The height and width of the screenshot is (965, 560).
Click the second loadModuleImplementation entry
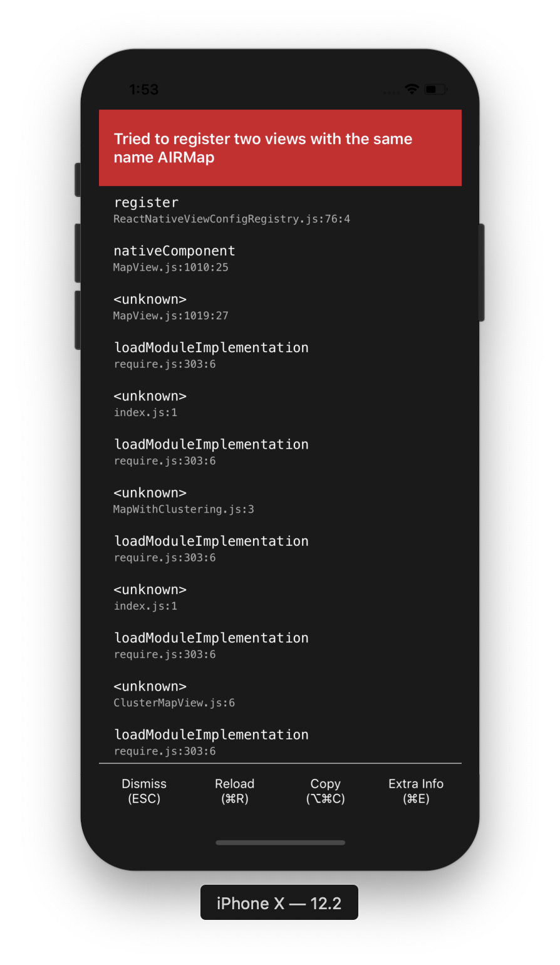(x=210, y=444)
